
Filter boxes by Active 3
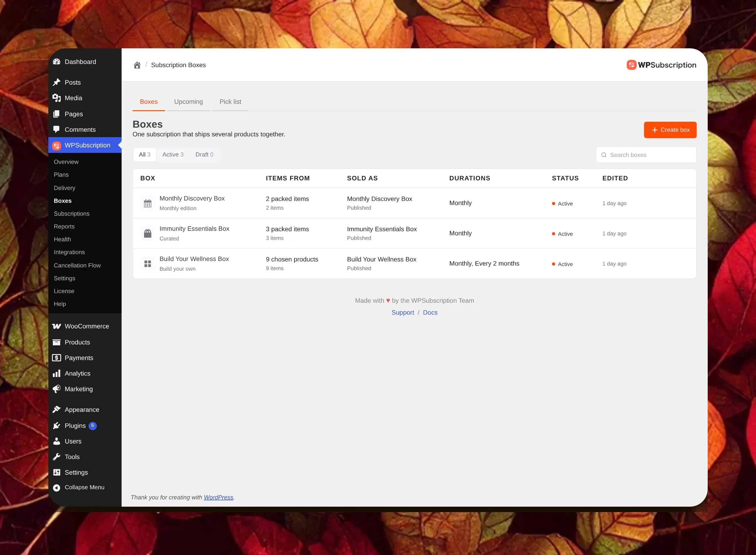click(x=173, y=155)
